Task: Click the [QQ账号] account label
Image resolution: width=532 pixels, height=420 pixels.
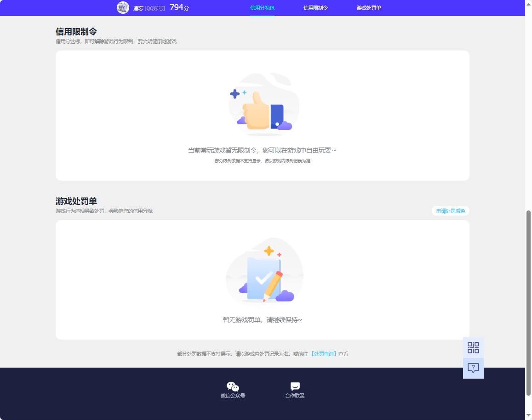Action: point(154,8)
